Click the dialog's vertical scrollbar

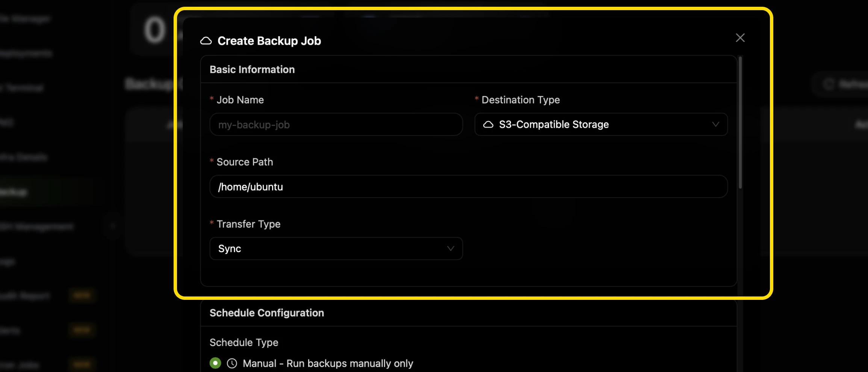(x=740, y=122)
